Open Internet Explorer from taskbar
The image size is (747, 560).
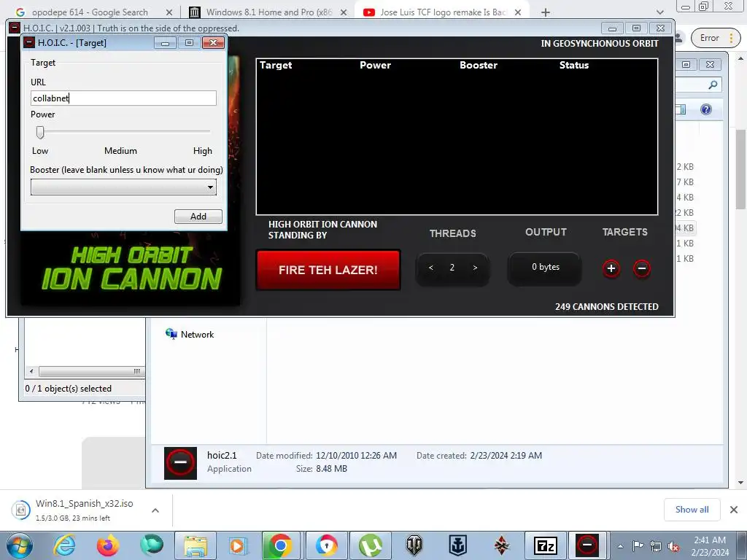pyautogui.click(x=64, y=545)
